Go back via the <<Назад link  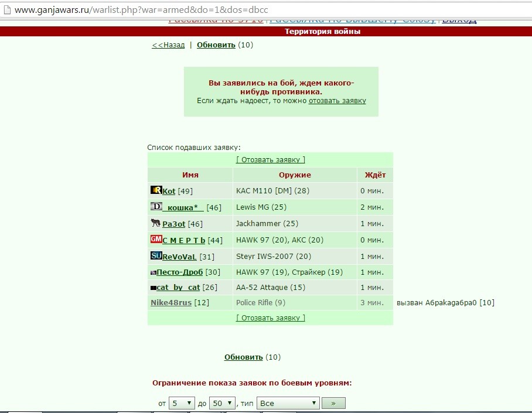168,45
